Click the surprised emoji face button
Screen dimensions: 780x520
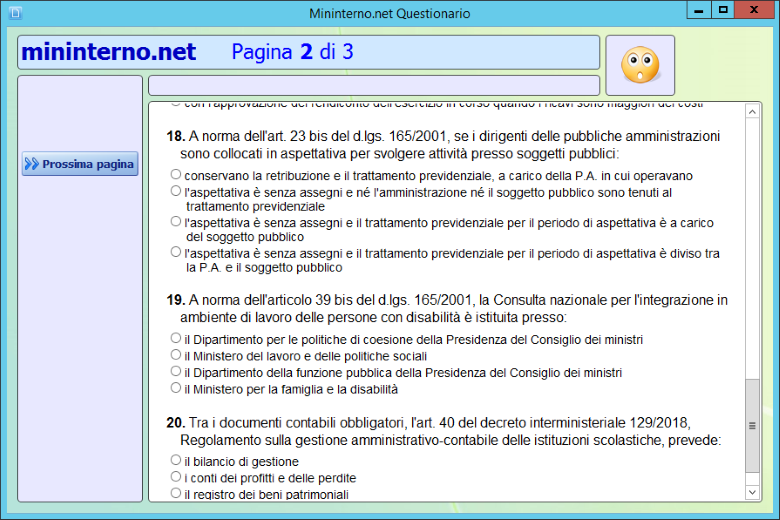pyautogui.click(x=640, y=65)
